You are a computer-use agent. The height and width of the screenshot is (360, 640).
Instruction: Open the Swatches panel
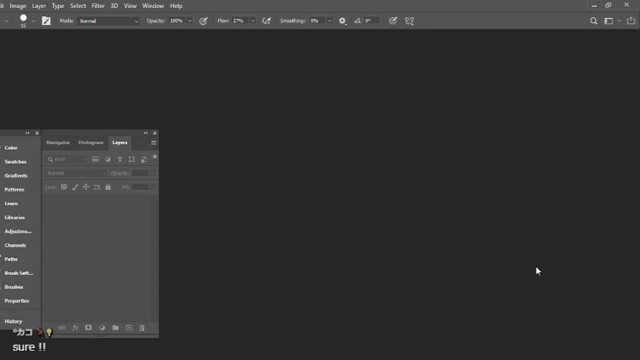tap(16, 162)
